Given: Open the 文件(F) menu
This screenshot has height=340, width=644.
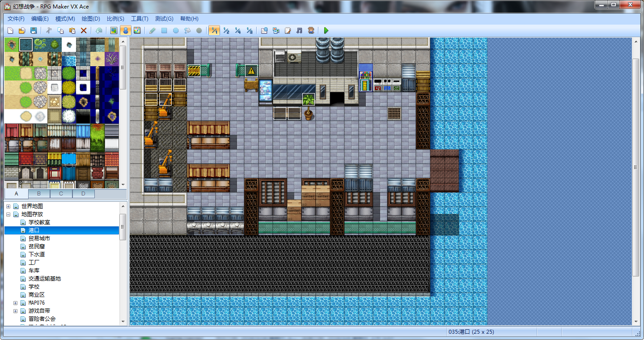Looking at the screenshot, I should tap(16, 19).
